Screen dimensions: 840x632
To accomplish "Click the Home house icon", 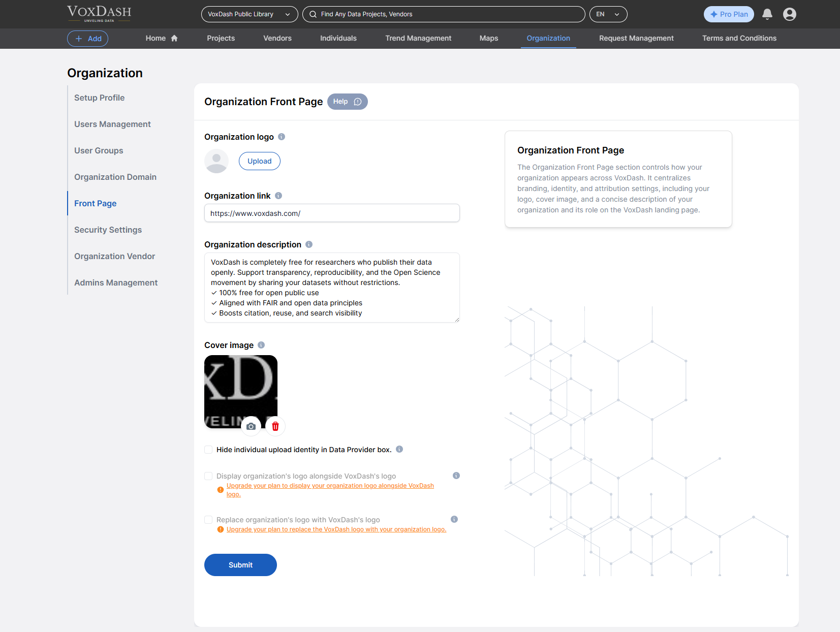I will click(x=174, y=38).
